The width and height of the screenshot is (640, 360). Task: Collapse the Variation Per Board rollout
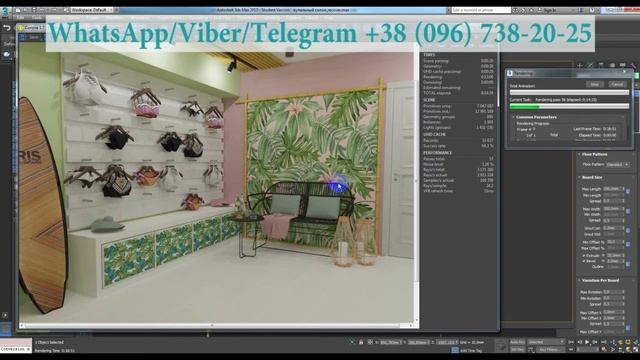tap(600, 280)
